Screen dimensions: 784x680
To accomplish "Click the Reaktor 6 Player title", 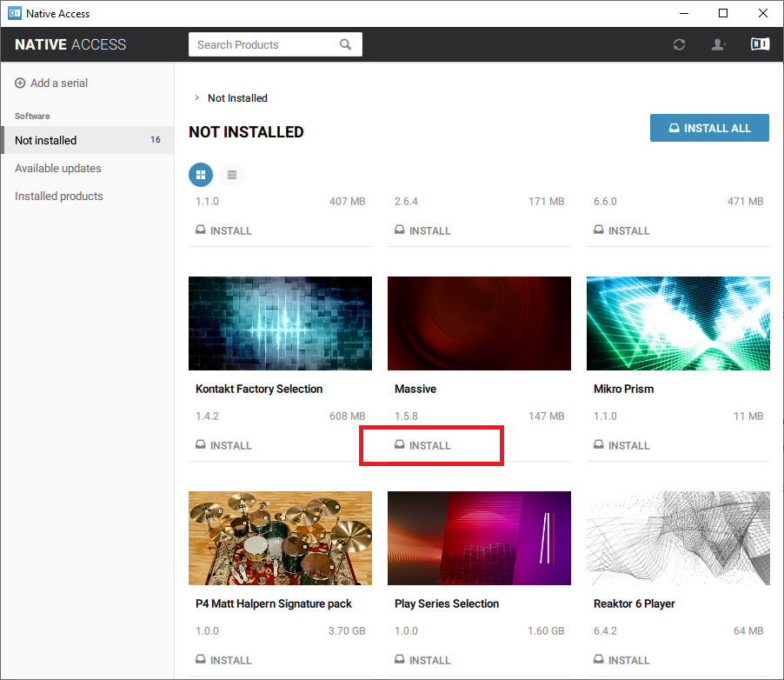I will (x=634, y=603).
